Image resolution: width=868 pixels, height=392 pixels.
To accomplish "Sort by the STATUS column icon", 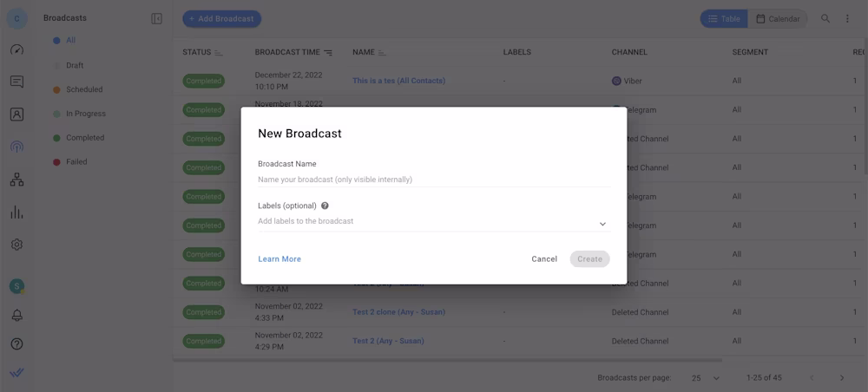I will (219, 53).
